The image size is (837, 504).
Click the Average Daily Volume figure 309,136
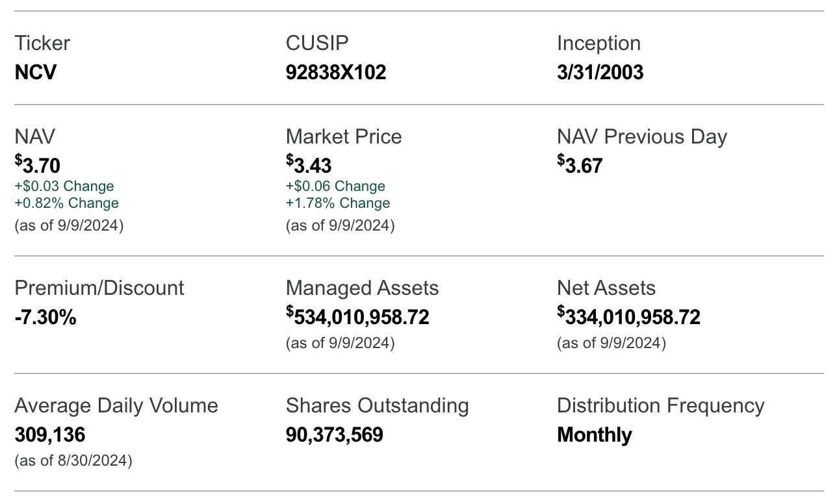[50, 434]
